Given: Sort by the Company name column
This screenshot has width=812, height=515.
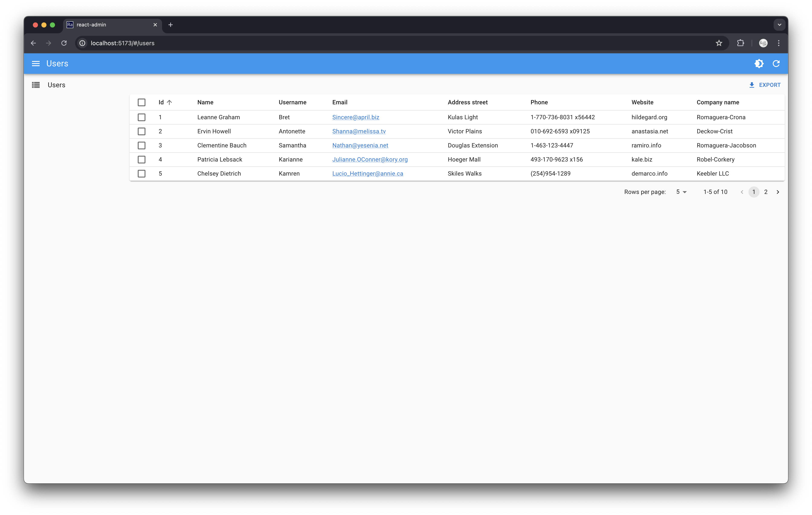Looking at the screenshot, I should (718, 102).
